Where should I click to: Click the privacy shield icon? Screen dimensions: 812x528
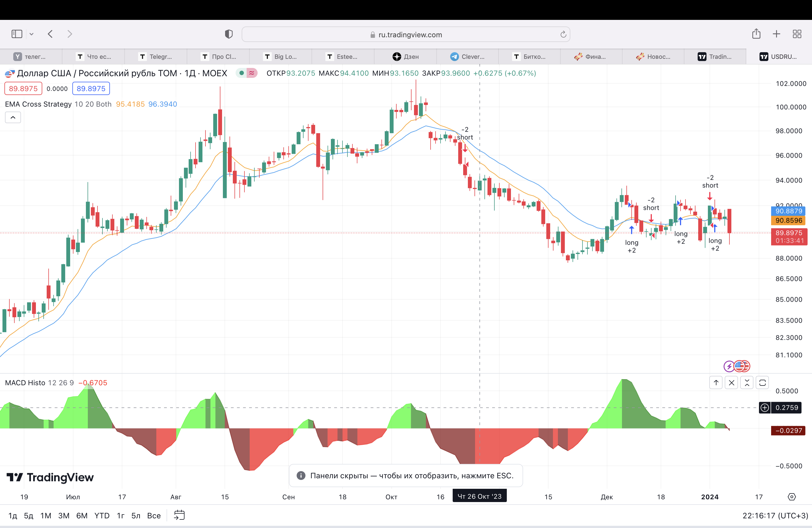(229, 34)
